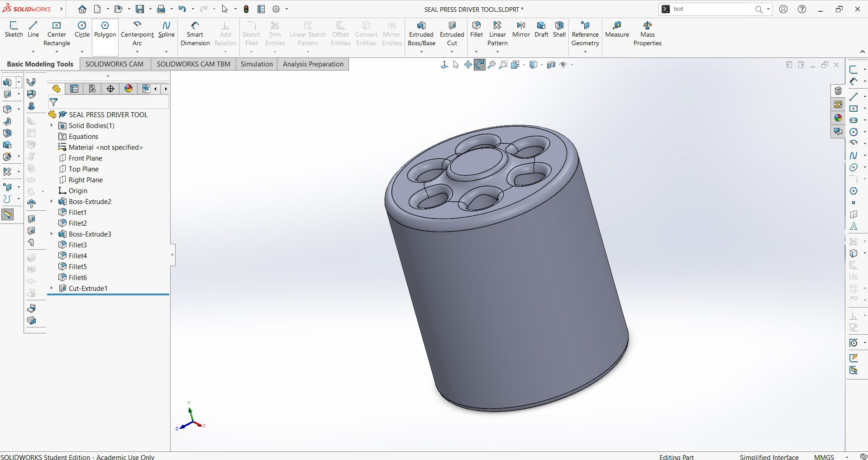Screen dimensions: 868x460
Task: Choose the Center Rectangle tool
Action: pos(57,34)
